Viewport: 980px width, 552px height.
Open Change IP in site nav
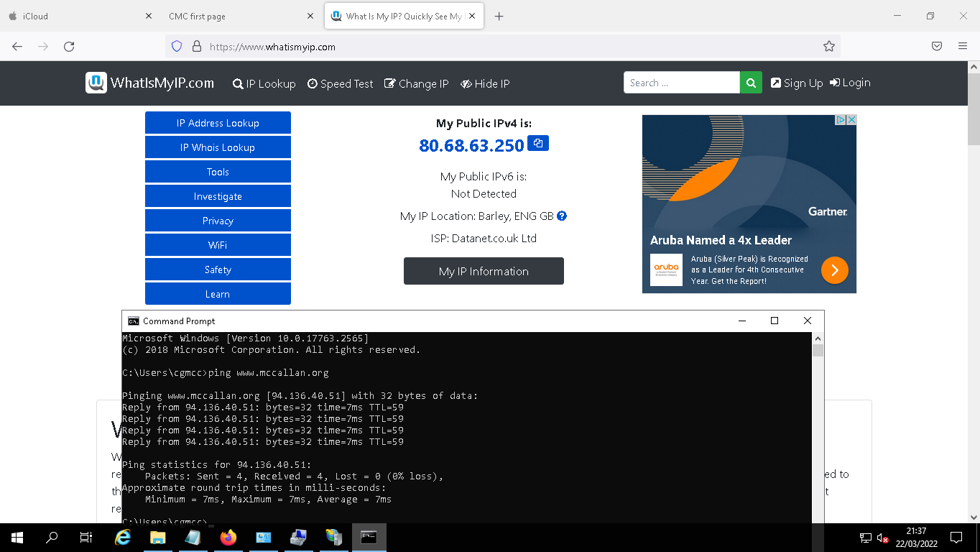click(x=417, y=83)
